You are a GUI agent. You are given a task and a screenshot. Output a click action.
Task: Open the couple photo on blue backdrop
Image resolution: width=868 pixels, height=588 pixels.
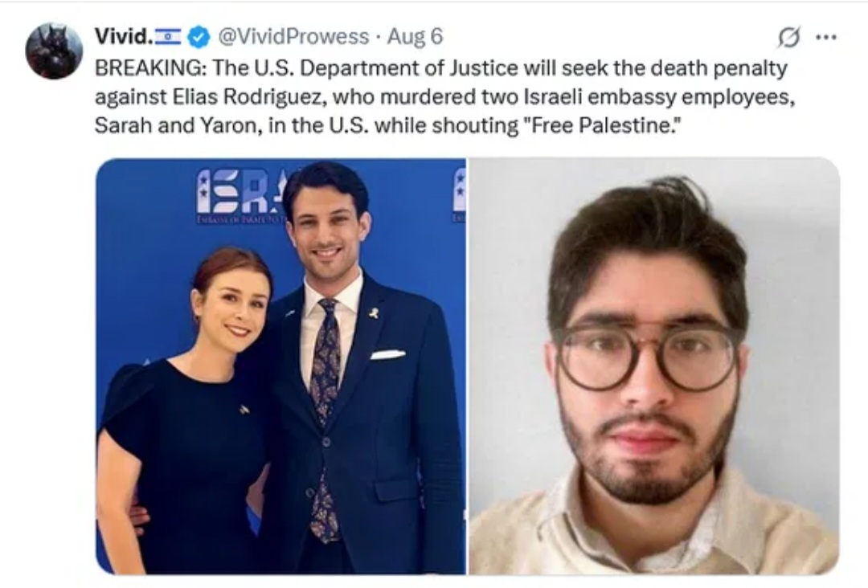pyautogui.click(x=280, y=366)
